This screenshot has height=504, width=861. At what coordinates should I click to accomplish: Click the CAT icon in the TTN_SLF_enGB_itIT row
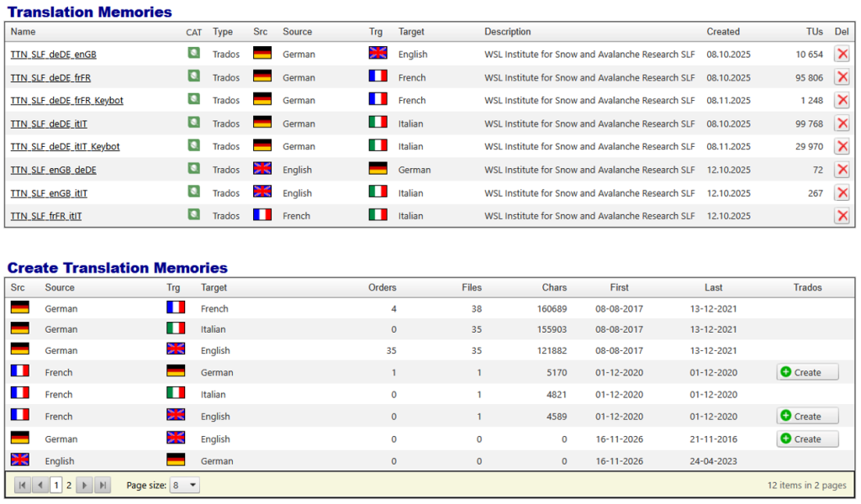(193, 192)
